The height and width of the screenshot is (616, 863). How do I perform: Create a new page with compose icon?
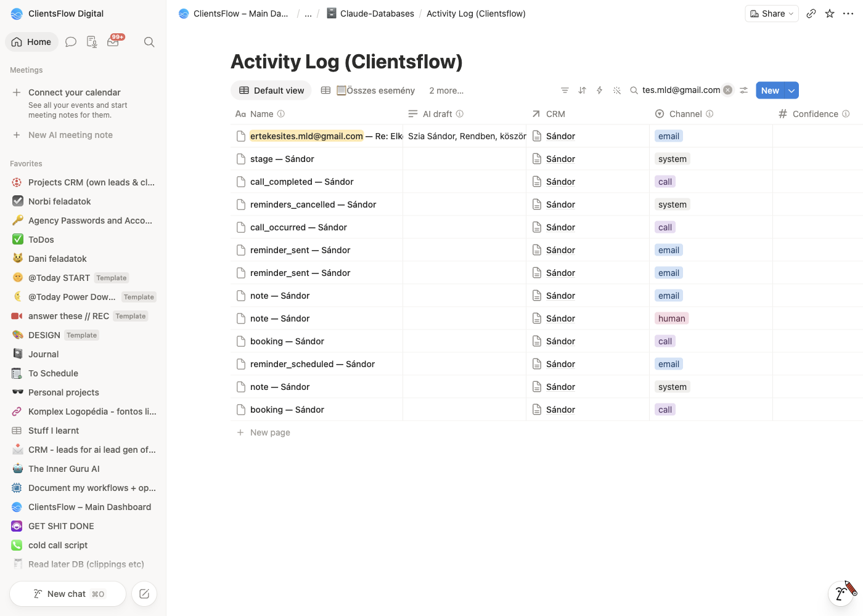point(144,594)
